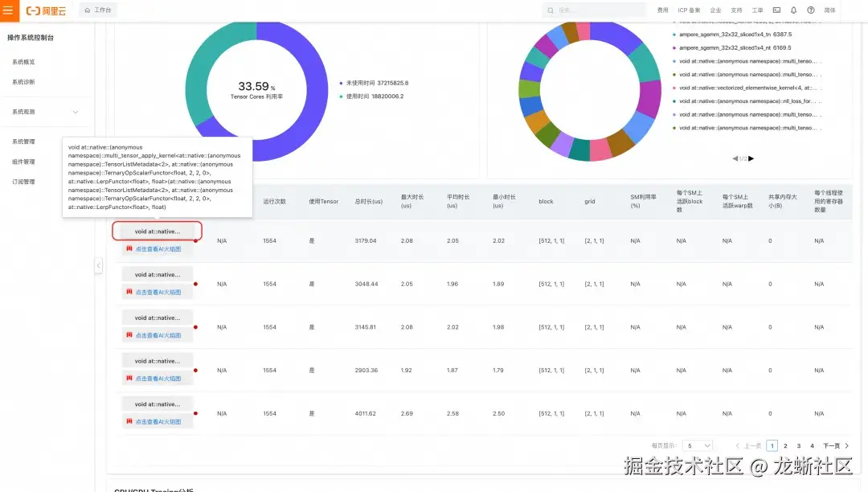
Task: Select pagination page 2
Action: tap(785, 445)
